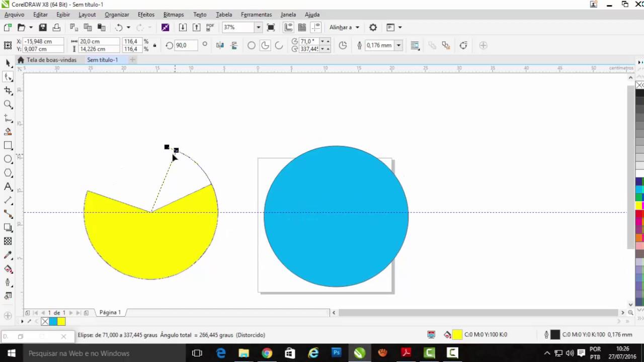This screenshot has width=644, height=362.
Task: Click the Search content purple icon
Action: pyautogui.click(x=165, y=27)
